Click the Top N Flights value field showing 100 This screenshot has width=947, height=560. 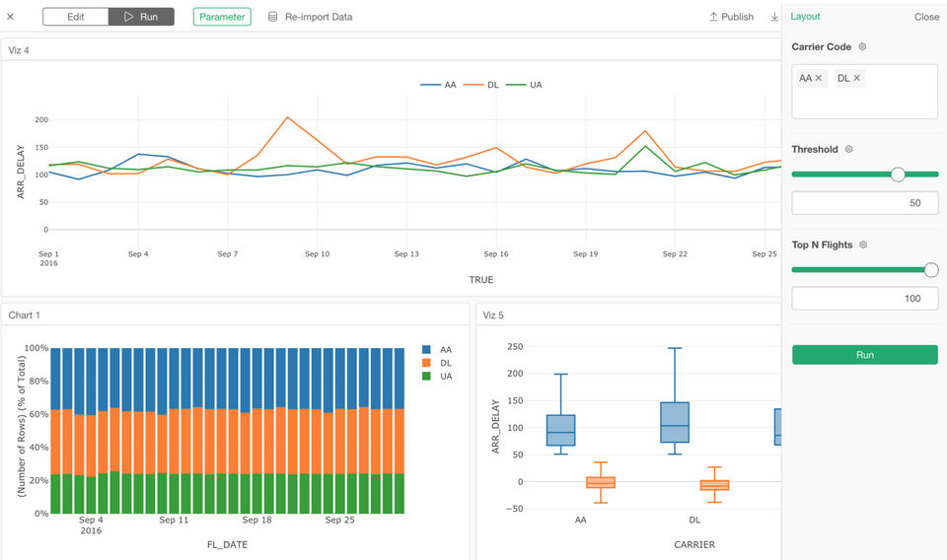click(x=865, y=298)
